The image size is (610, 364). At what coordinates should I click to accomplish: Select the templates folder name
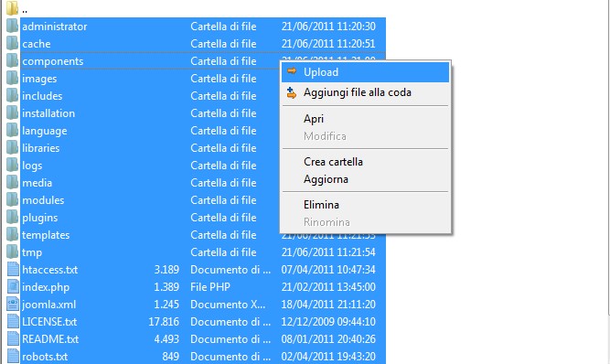tap(46, 235)
